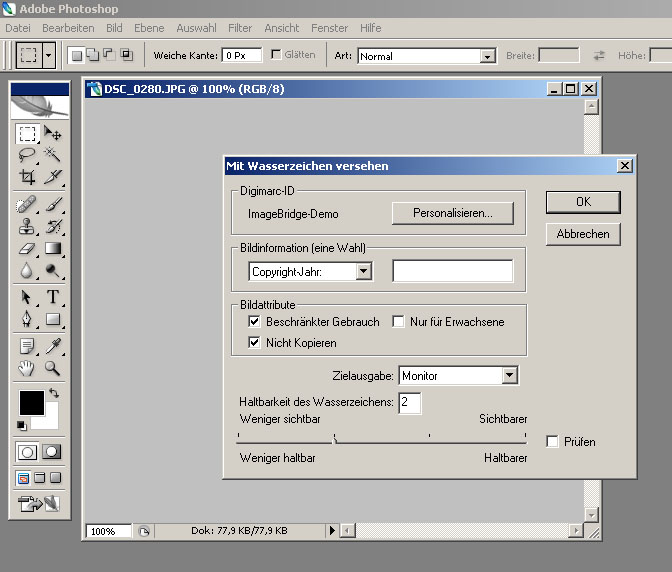Screen dimensions: 672x572
Task: Click the feather image at toolbox top
Action: pyautogui.click(x=39, y=107)
